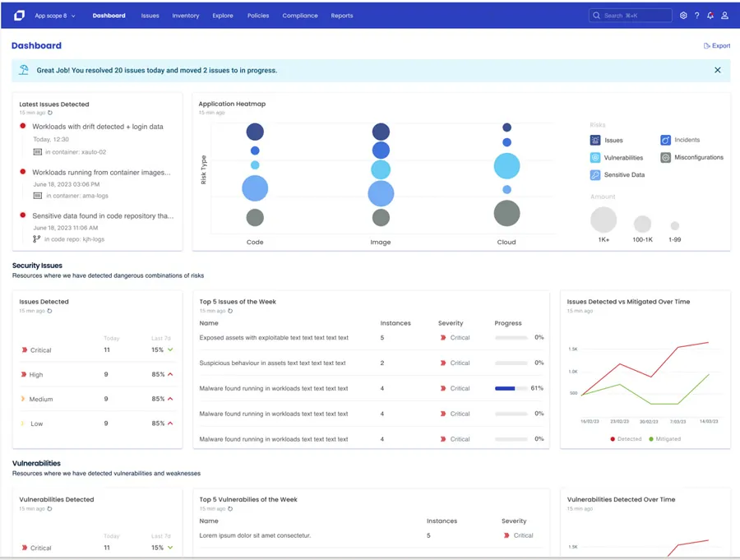This screenshot has width=740, height=560.
Task: Expand the High severity 85% trend arrow
Action: (170, 374)
